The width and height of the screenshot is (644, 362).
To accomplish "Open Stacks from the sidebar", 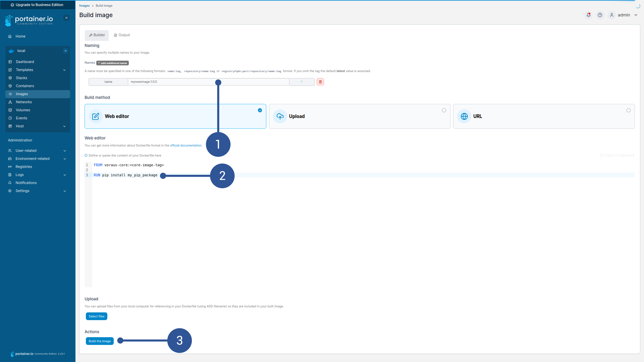I will coord(22,78).
